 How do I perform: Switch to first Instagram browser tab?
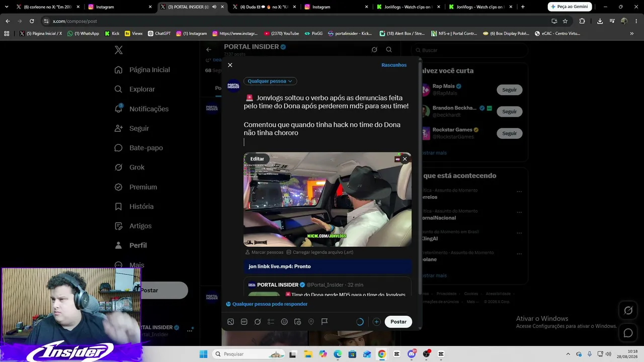[x=120, y=7]
